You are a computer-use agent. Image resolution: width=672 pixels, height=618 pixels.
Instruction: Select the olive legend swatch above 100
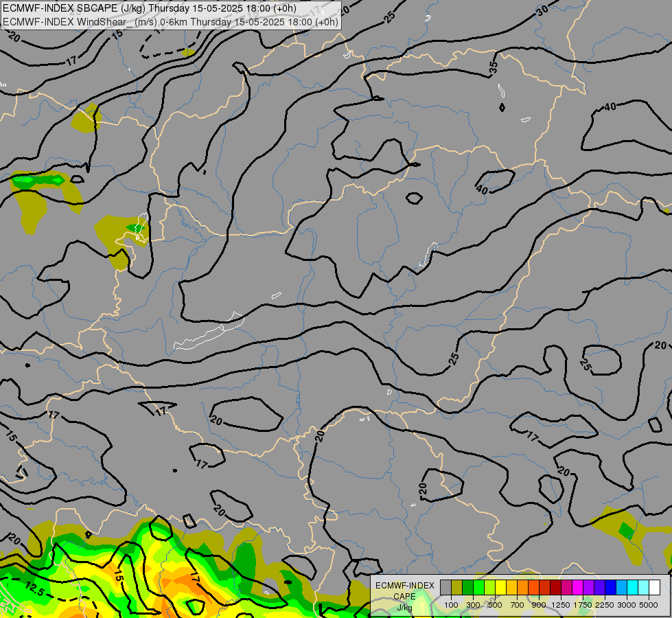[457, 587]
